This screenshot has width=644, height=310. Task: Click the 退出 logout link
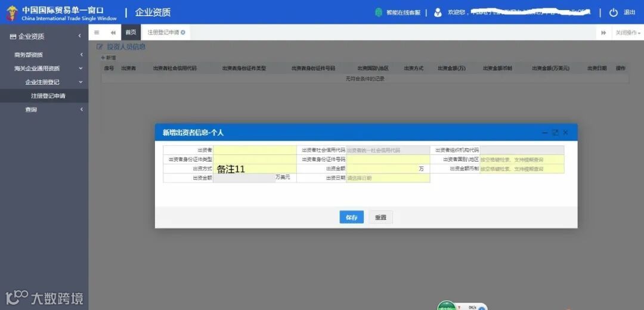(x=630, y=13)
